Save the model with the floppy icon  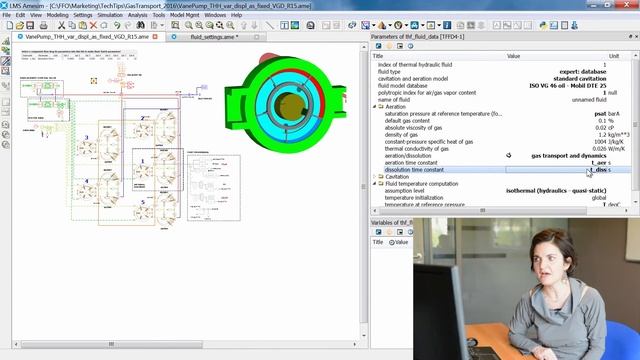click(x=30, y=25)
